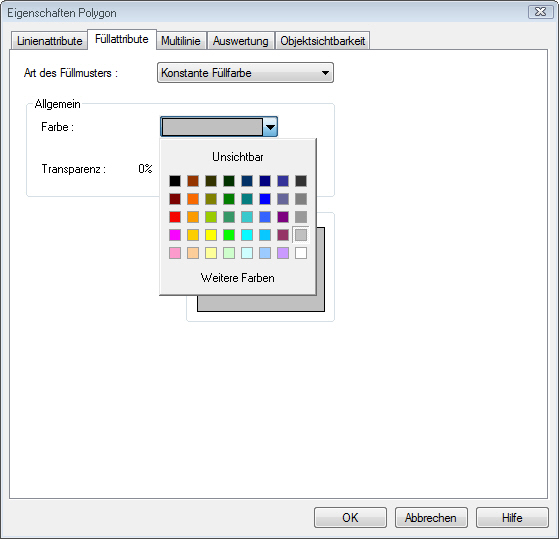
Task: Select the purple color swatch
Action: coord(283,217)
